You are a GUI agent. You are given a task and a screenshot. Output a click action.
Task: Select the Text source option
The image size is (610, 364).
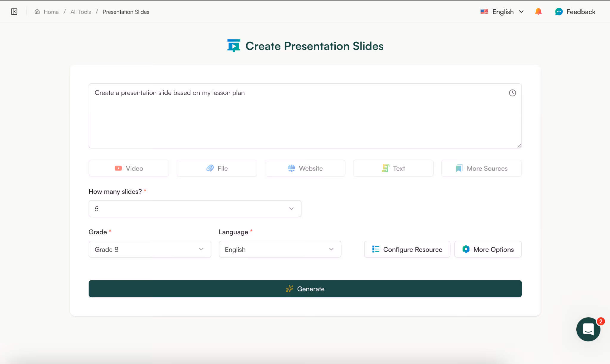393,168
